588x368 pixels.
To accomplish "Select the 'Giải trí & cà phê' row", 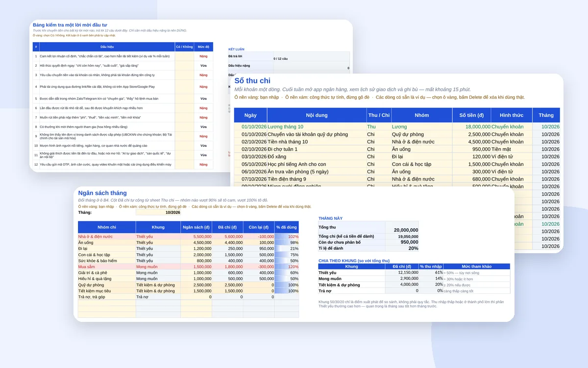I will click(x=107, y=272).
